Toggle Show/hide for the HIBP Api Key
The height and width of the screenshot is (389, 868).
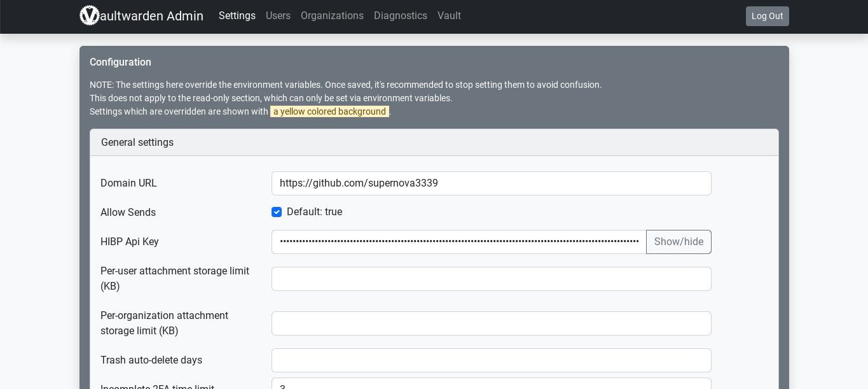679,242
